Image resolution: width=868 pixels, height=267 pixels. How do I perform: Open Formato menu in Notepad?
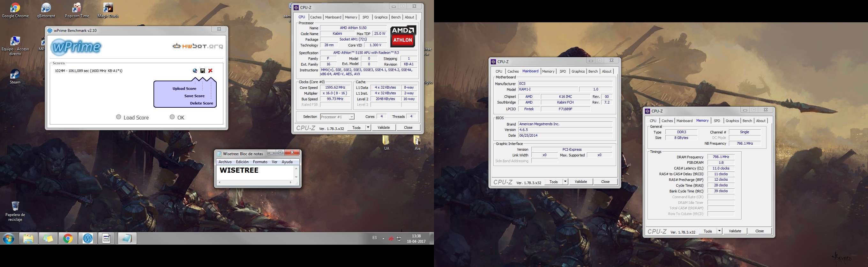coord(260,162)
